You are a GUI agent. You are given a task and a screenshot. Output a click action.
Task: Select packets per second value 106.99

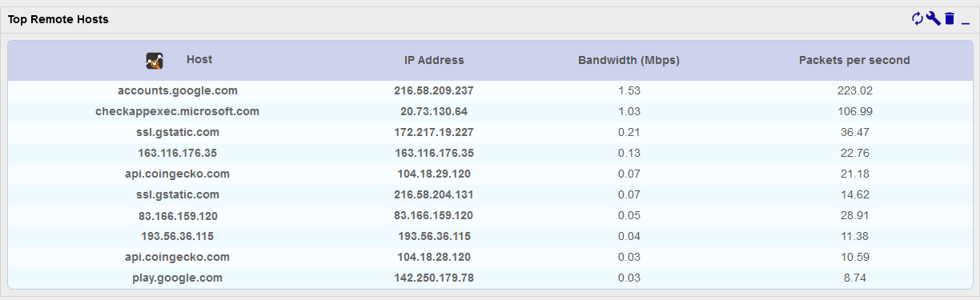pos(854,111)
